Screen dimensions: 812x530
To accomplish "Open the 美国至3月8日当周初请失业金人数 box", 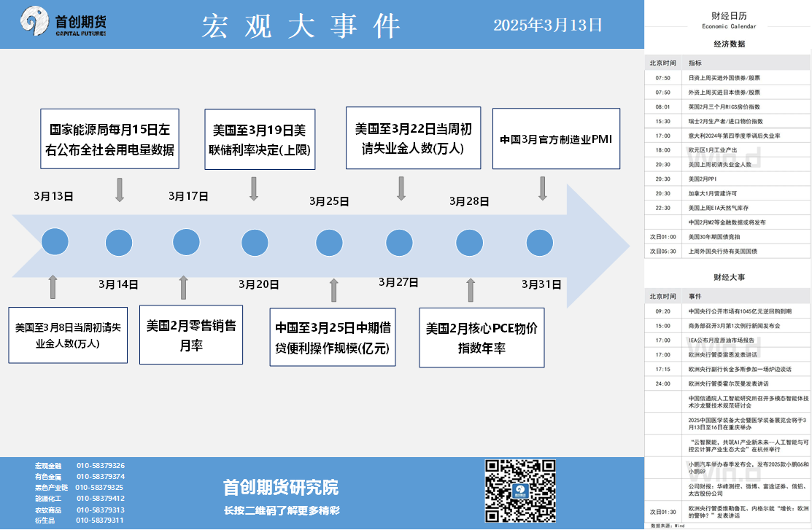I will (x=68, y=335).
